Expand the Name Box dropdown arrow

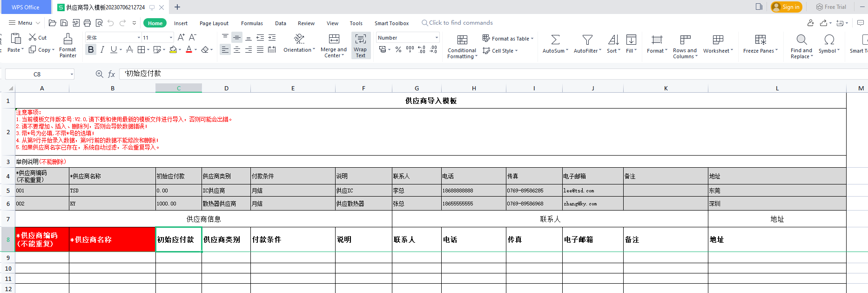pyautogui.click(x=72, y=74)
